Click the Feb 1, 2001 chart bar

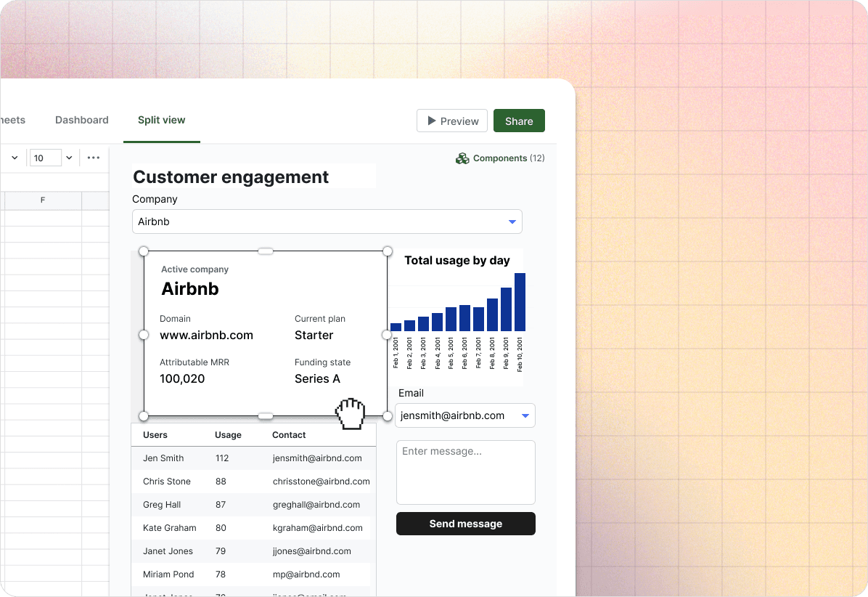396,328
